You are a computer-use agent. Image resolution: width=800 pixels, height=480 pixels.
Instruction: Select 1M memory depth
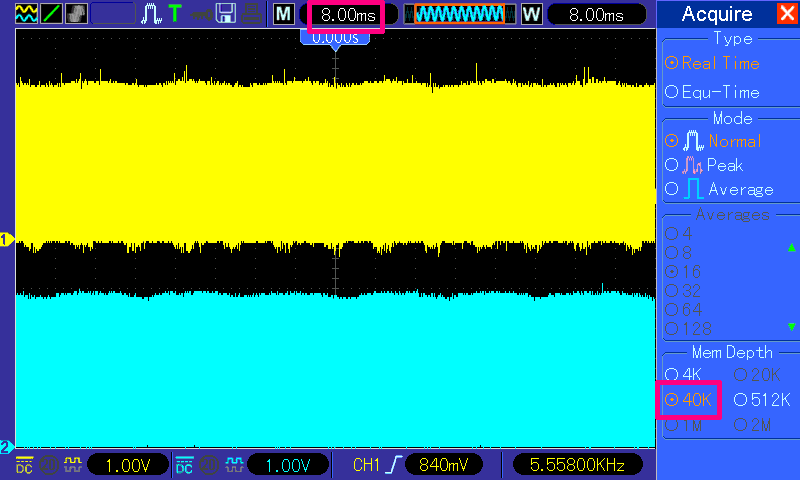684,425
